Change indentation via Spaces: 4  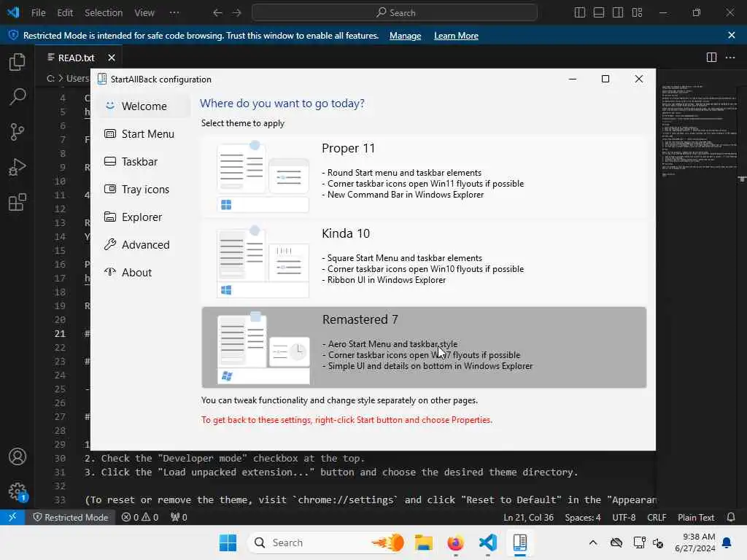tap(583, 517)
